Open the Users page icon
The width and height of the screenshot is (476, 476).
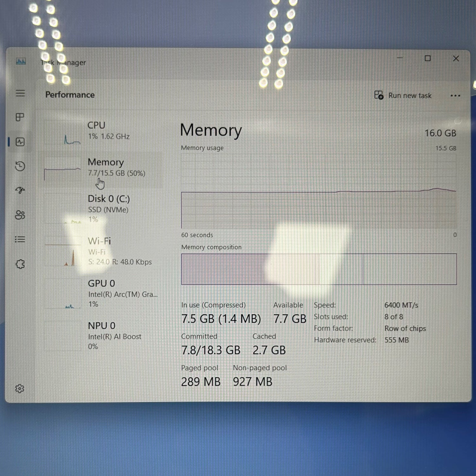point(20,215)
